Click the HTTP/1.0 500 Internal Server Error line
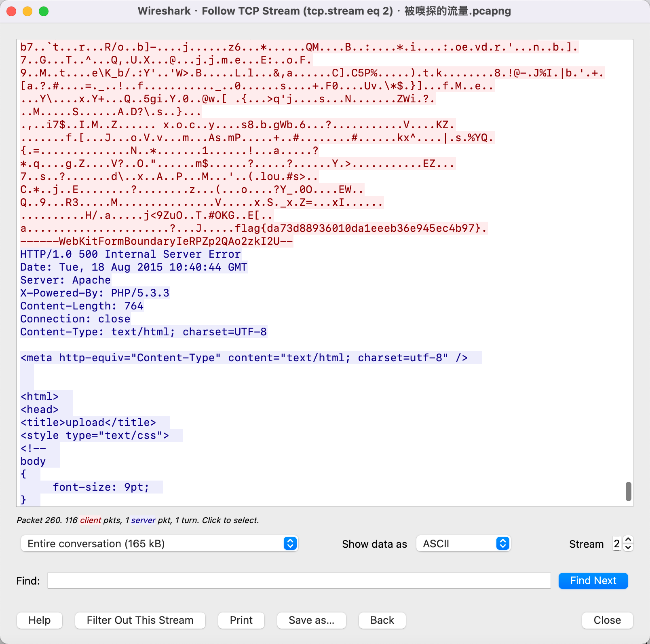This screenshot has height=644, width=650. 131,254
